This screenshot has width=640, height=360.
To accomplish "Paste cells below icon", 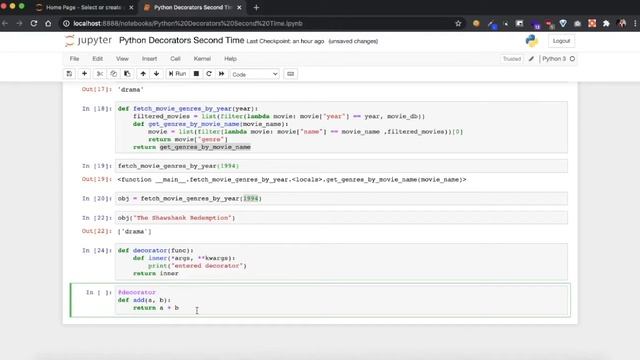I will click(127, 74).
